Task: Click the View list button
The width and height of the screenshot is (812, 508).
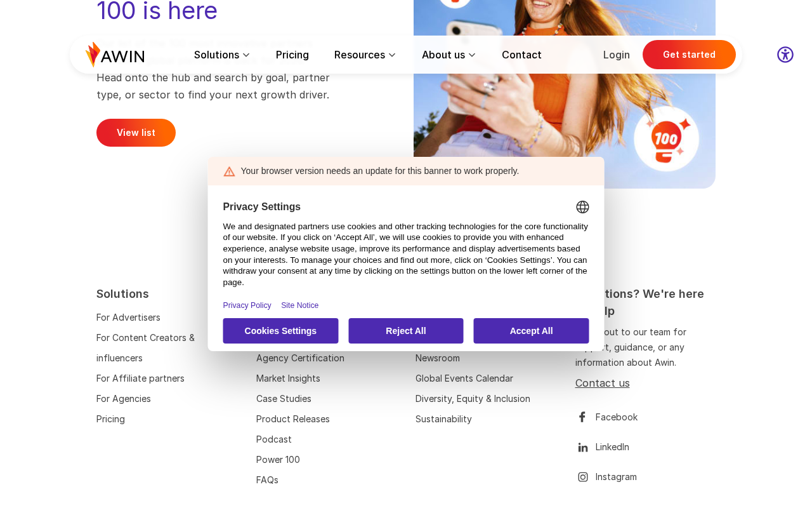Action: 136,133
